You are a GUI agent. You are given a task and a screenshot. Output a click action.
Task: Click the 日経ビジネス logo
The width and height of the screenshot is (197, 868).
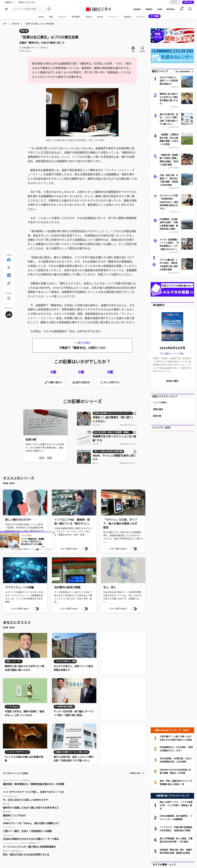point(99,9)
